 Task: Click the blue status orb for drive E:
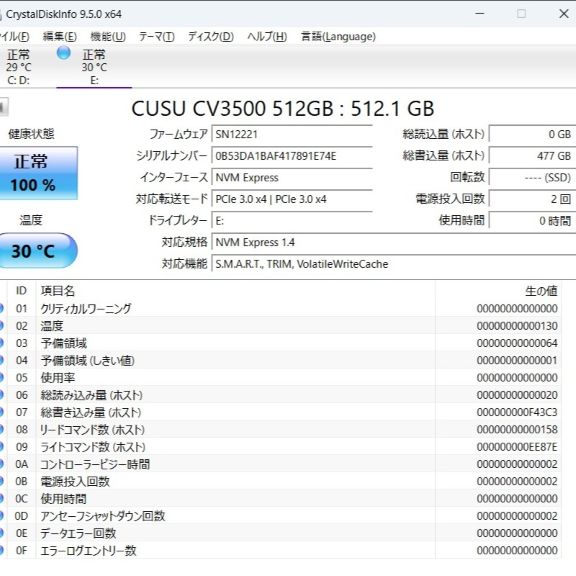tap(64, 53)
